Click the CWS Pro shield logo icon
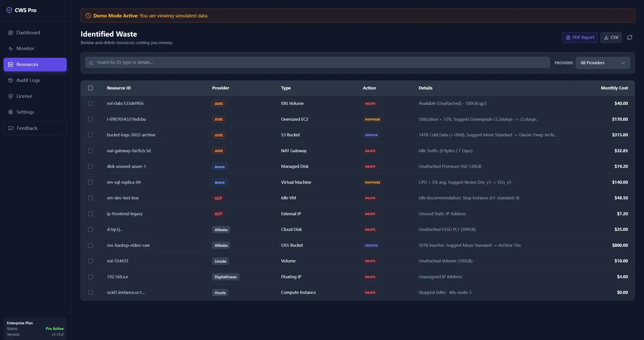644x340 pixels. tap(9, 10)
